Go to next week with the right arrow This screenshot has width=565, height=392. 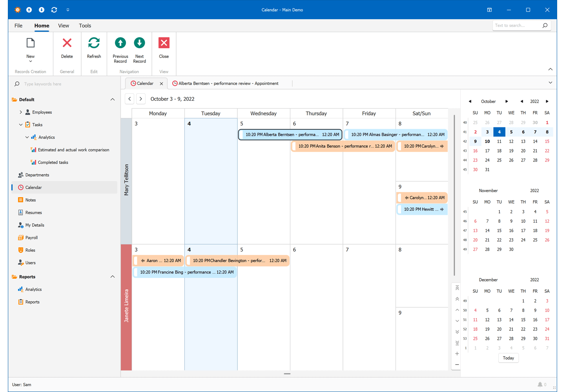coord(140,98)
